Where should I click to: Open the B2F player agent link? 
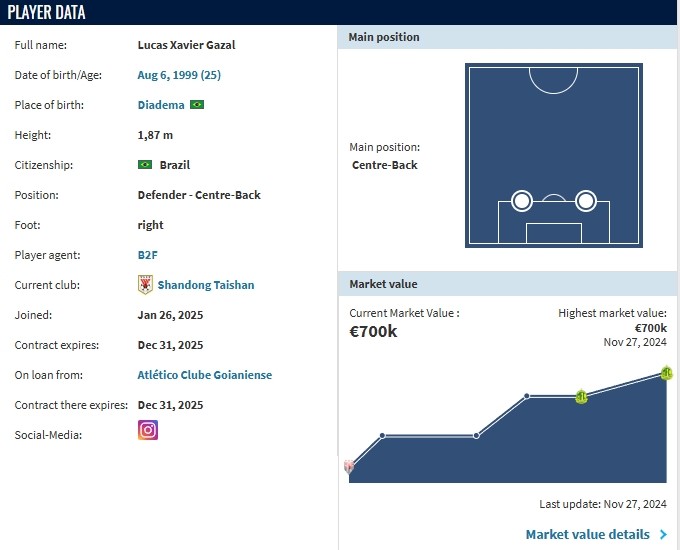pos(148,255)
